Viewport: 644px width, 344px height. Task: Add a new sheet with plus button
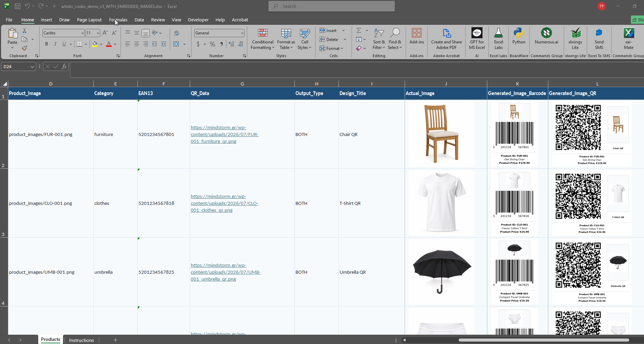coord(115,340)
